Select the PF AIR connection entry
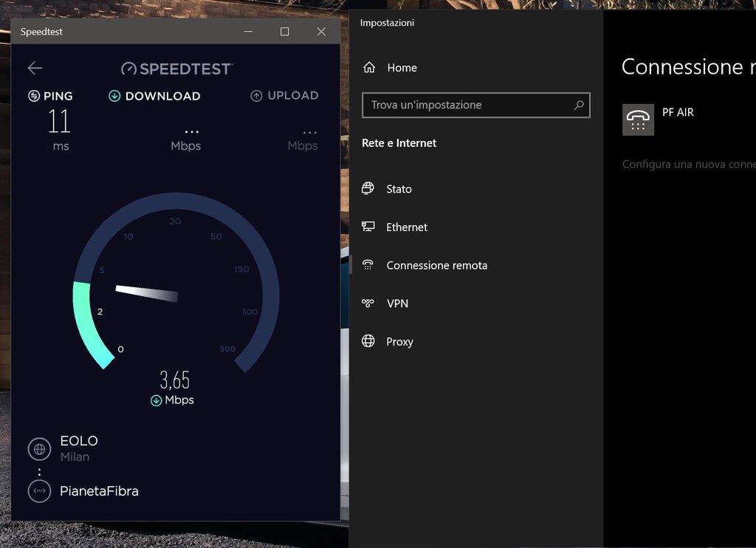 point(678,113)
